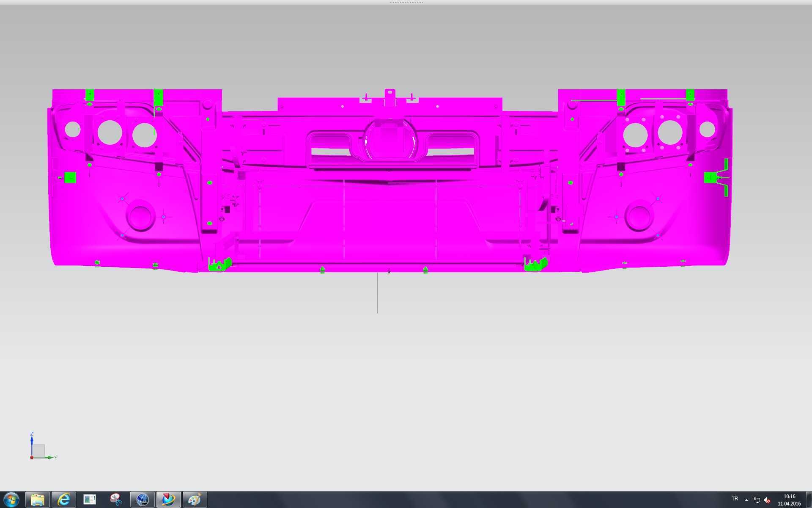Open the Snipping Tool from the taskbar
Viewport: 812px width, 508px height.
116,500
